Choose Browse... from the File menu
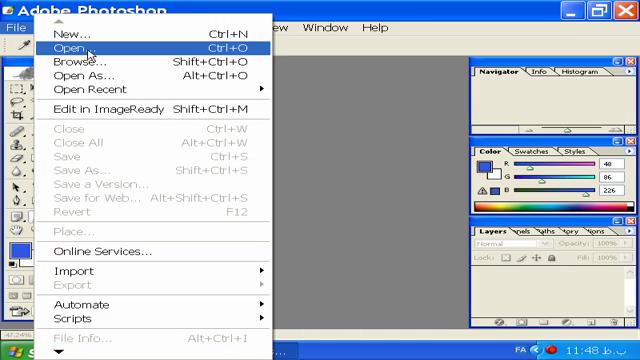 pyautogui.click(x=153, y=62)
